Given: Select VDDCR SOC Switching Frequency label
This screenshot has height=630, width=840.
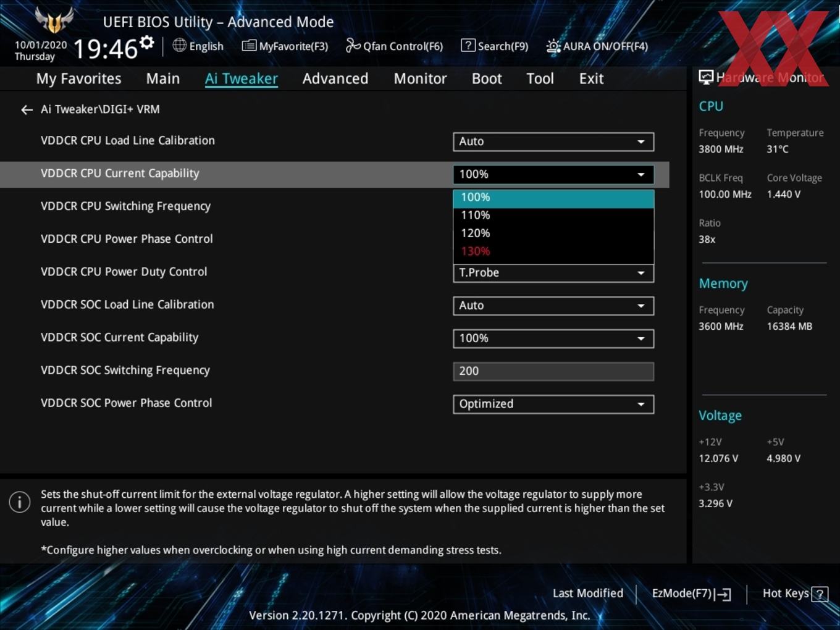Looking at the screenshot, I should pos(125,370).
